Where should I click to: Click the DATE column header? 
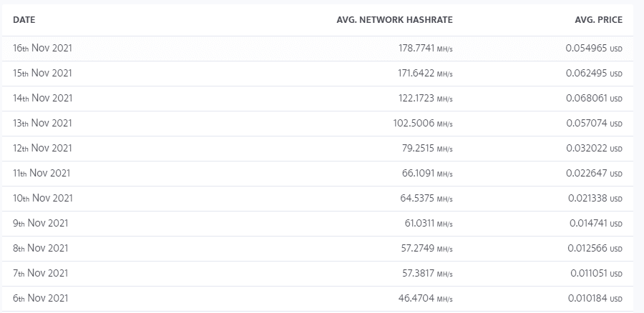[24, 20]
